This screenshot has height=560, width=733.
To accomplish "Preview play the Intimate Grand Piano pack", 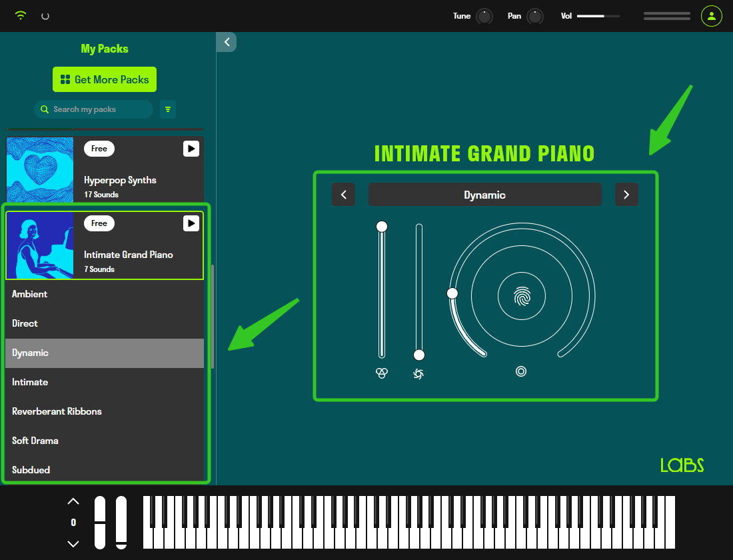I will click(191, 223).
